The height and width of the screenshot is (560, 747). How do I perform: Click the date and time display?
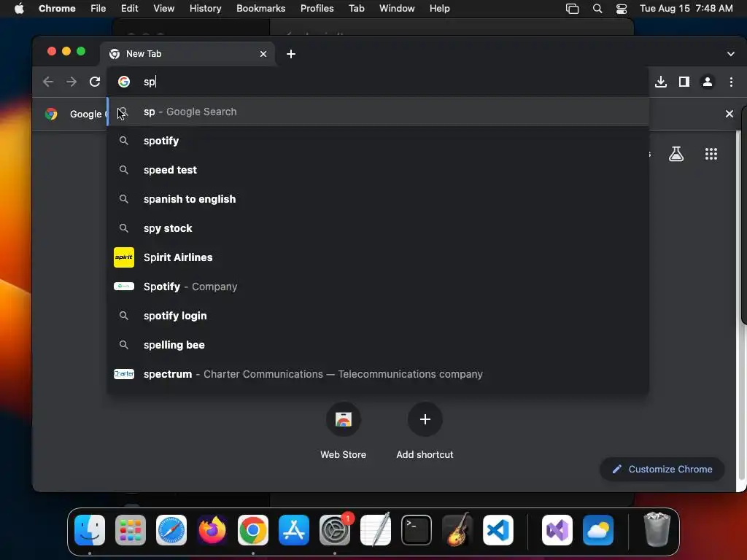(686, 8)
